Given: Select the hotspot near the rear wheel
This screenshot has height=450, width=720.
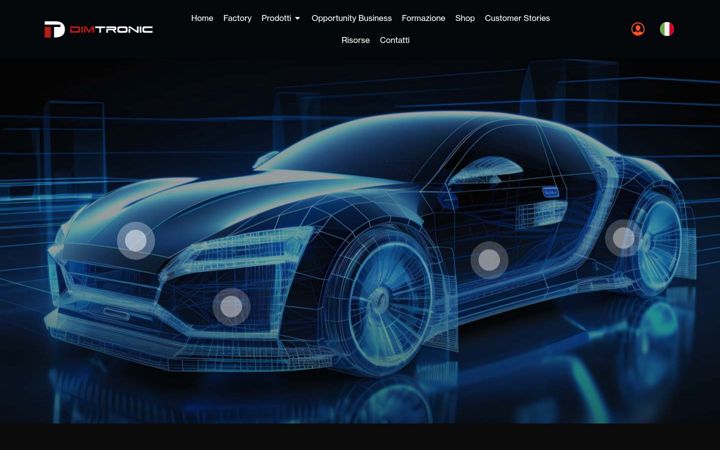Looking at the screenshot, I should [x=624, y=238].
